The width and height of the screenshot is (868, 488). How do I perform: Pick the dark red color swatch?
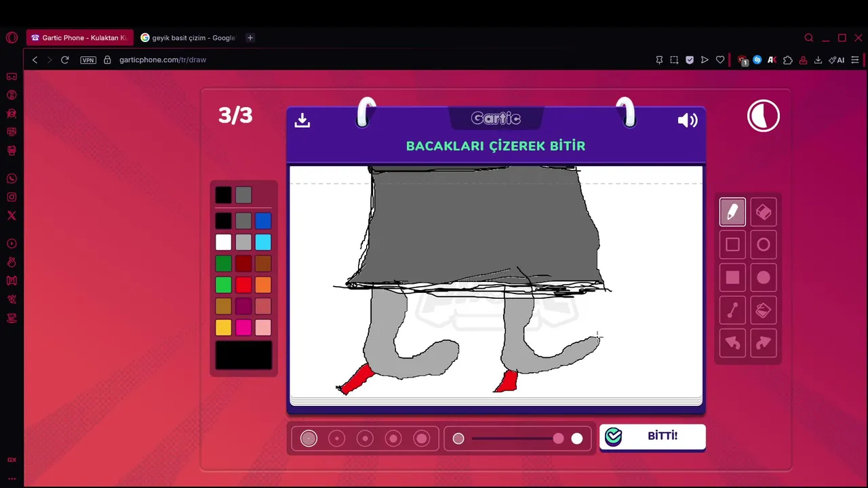pos(243,264)
